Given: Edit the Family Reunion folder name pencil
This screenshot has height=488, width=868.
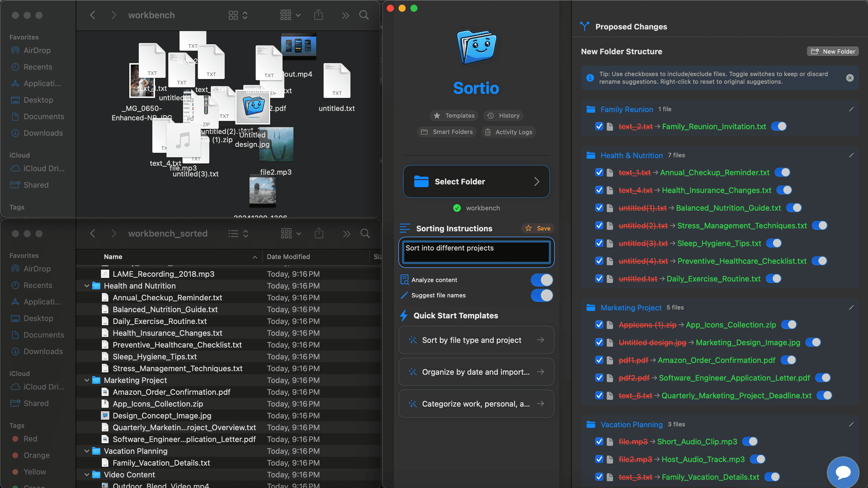Looking at the screenshot, I should (x=851, y=109).
